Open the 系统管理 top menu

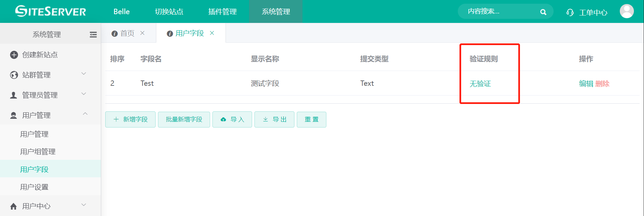pos(276,11)
